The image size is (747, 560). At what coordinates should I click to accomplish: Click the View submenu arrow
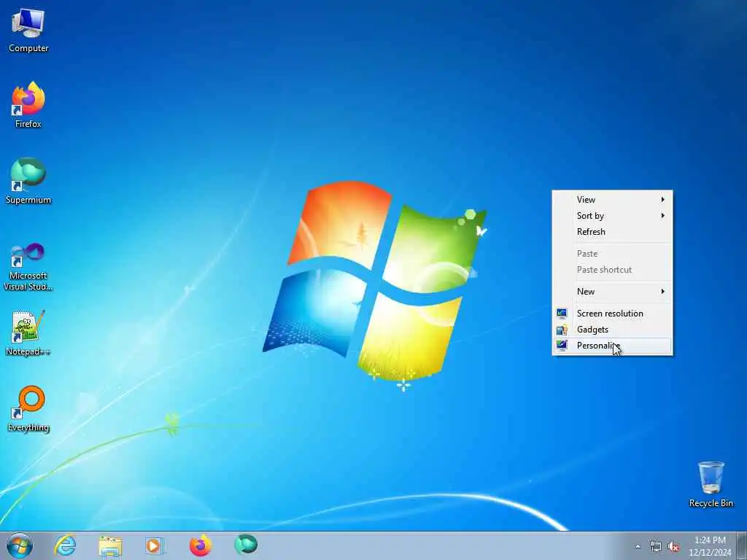tap(662, 200)
